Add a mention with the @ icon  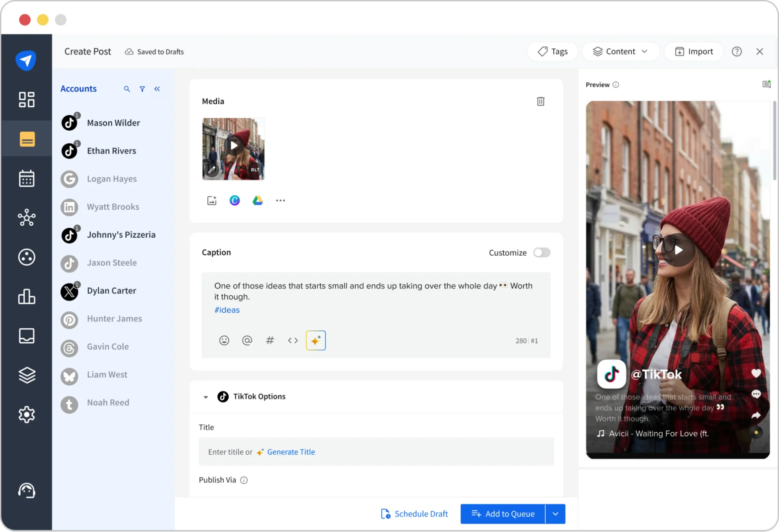(x=247, y=340)
